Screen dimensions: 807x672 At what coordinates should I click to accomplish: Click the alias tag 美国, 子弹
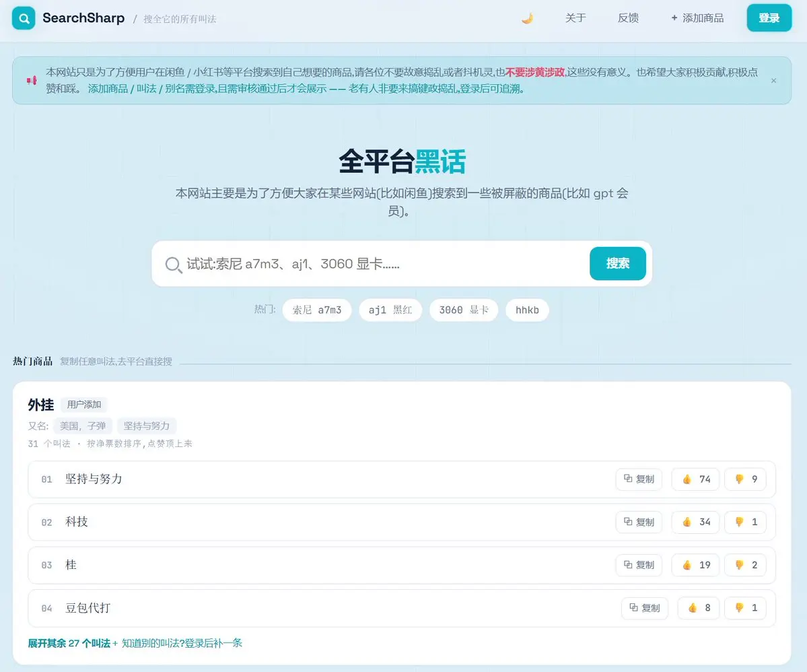(82, 426)
